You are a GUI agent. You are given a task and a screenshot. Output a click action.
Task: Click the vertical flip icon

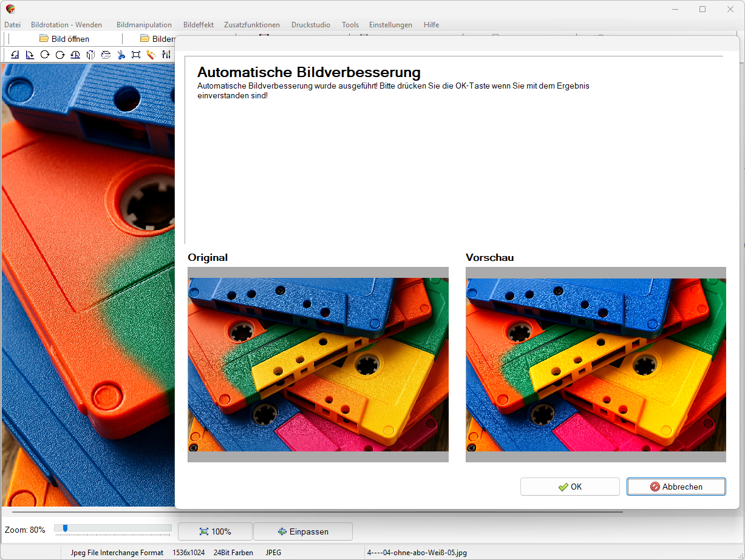point(106,55)
